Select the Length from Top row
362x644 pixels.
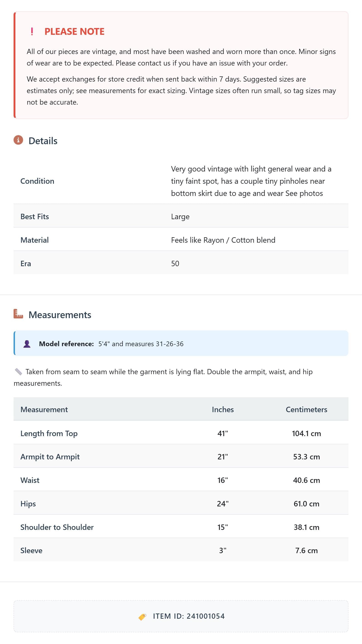click(181, 433)
